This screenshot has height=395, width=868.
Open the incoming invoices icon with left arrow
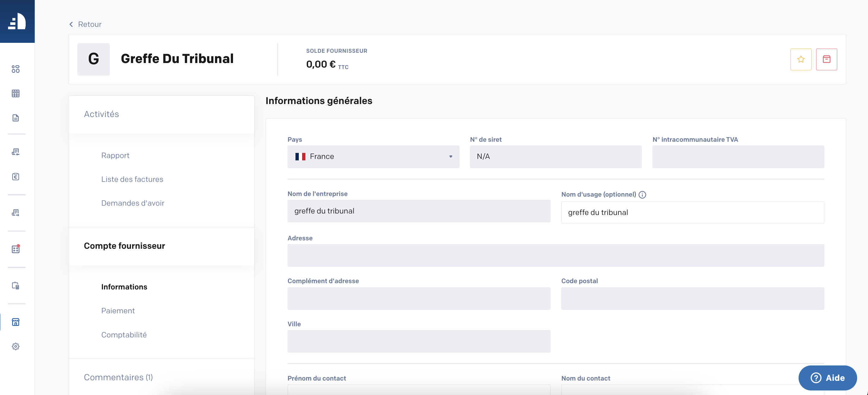(15, 152)
